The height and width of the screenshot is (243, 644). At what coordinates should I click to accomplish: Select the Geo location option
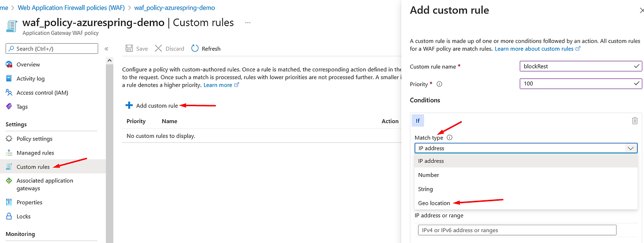526,203
